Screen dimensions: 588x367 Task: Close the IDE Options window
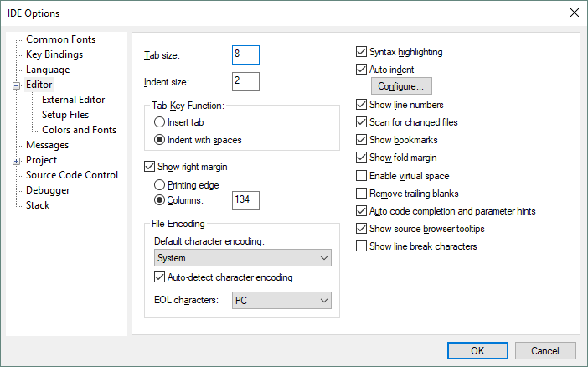[x=574, y=13]
